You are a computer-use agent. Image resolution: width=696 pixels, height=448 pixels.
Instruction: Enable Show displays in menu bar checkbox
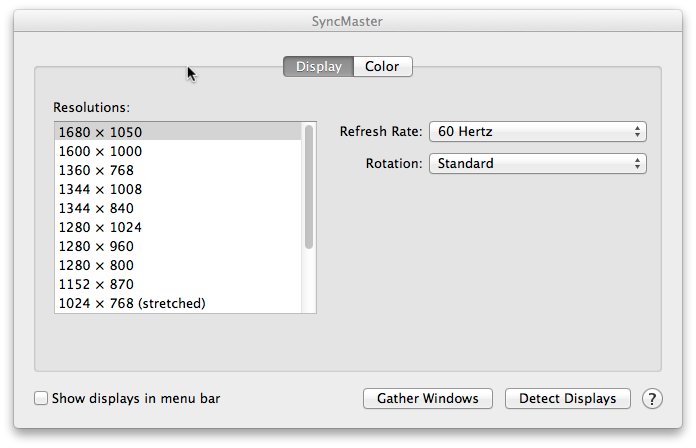tap(41, 398)
